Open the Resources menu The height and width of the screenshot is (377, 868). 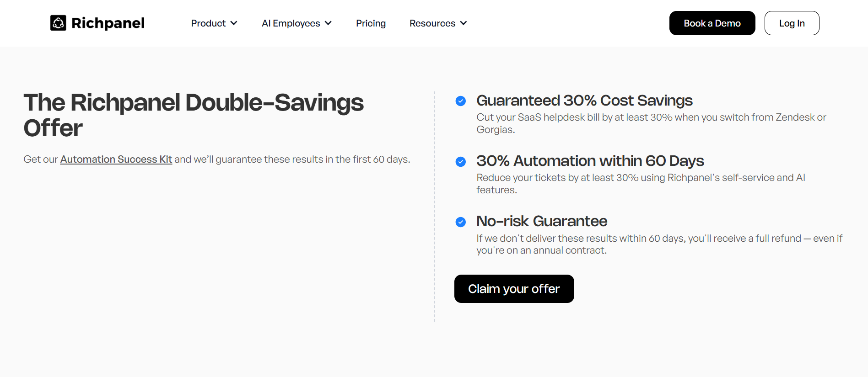(x=432, y=23)
